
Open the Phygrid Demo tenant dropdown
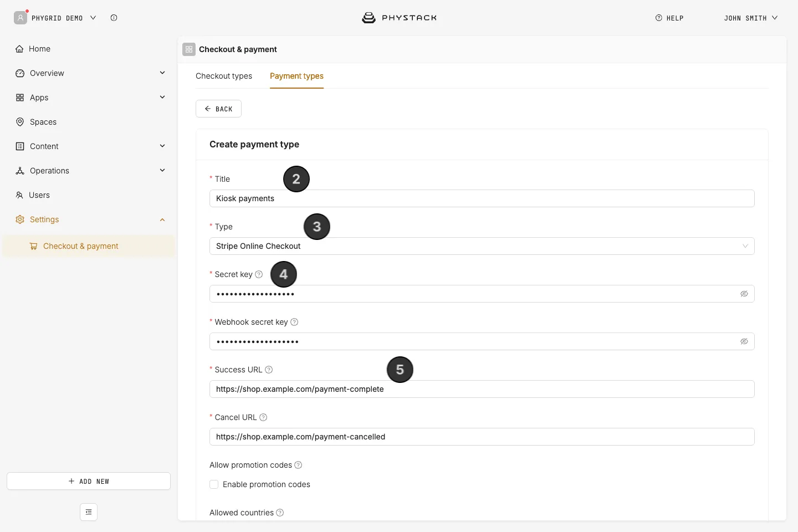click(x=64, y=18)
